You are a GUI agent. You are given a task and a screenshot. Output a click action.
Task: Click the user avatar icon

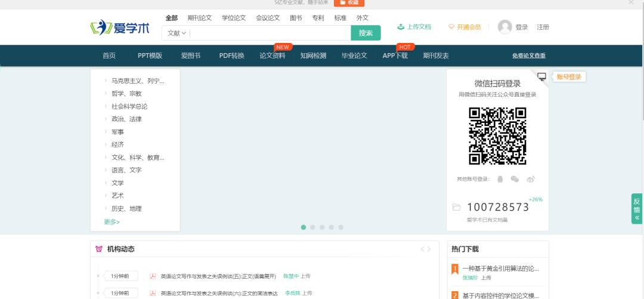(x=505, y=27)
